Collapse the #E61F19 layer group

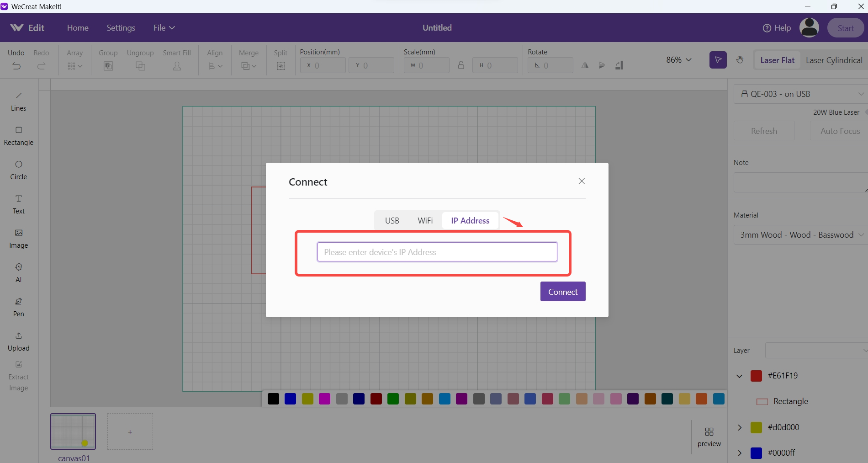click(x=740, y=376)
